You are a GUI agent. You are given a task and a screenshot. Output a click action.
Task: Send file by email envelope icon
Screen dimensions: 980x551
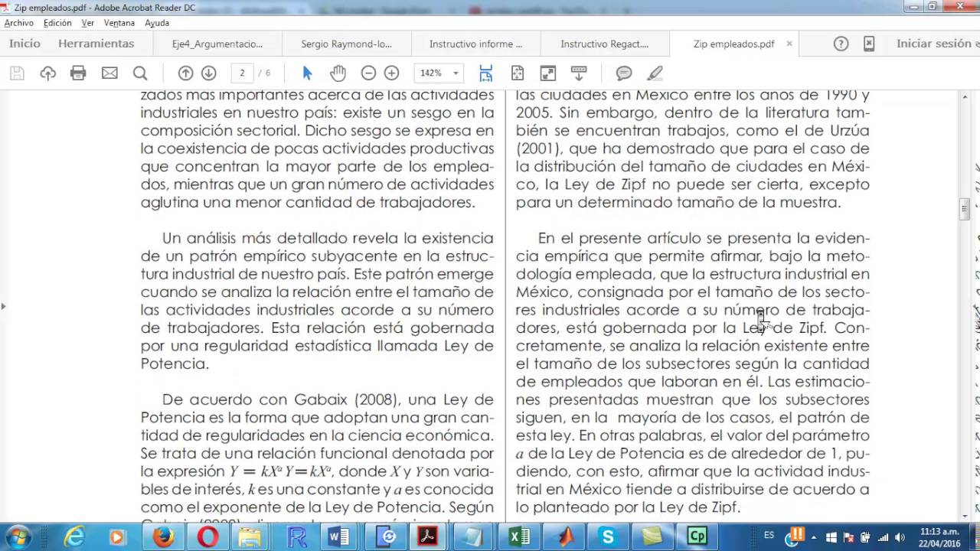pyautogui.click(x=109, y=73)
